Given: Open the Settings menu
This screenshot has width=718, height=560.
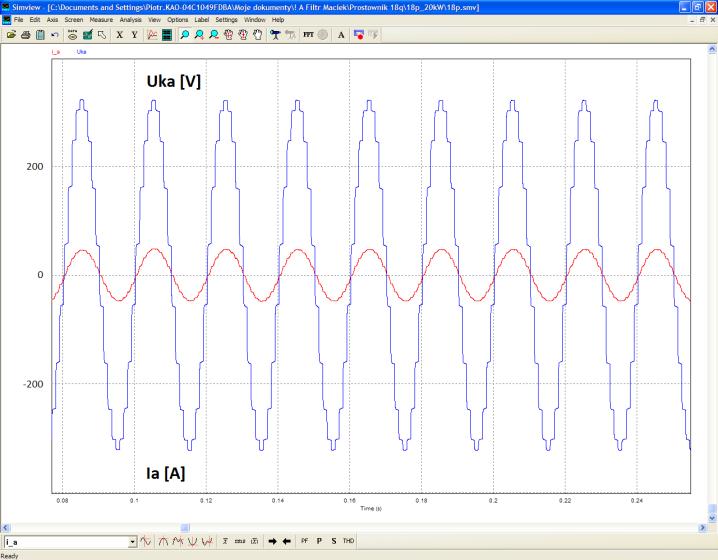Looking at the screenshot, I should point(226,20).
